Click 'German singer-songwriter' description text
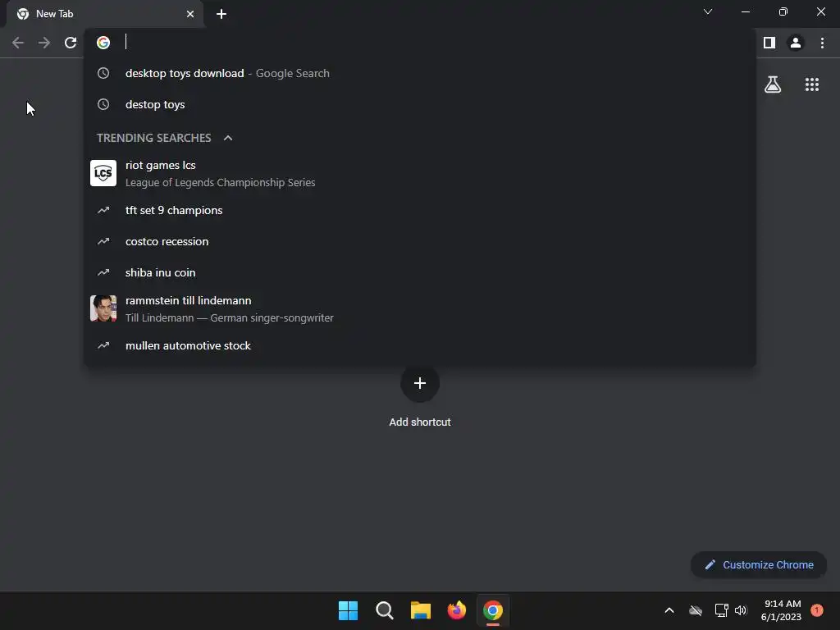 point(272,318)
